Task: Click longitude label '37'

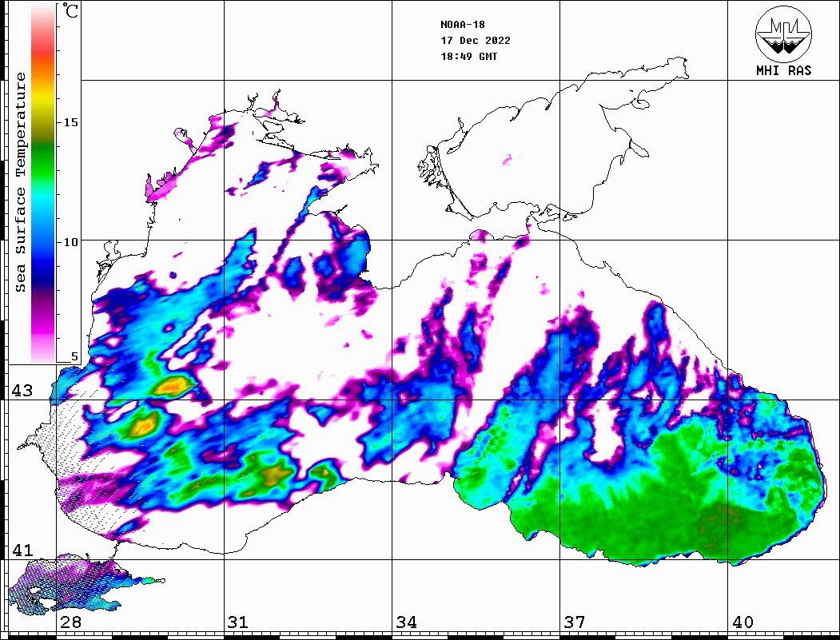Action: click(x=575, y=622)
